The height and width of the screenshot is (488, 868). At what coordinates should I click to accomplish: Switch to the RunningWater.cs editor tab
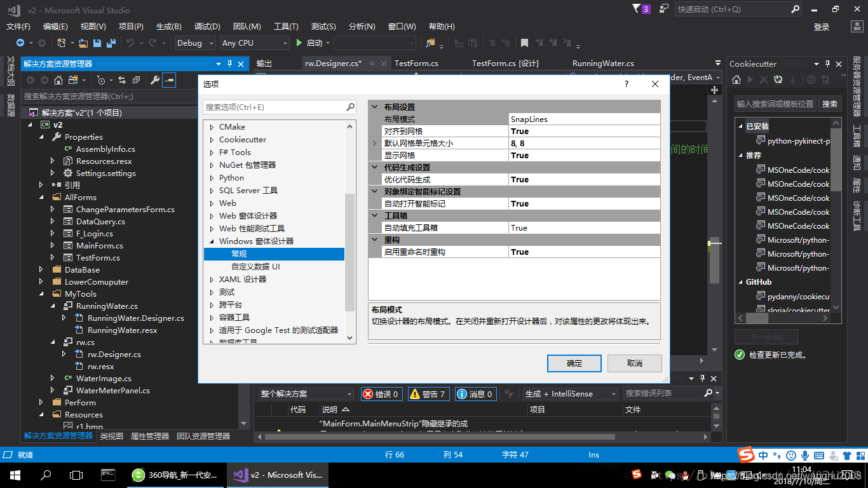pyautogui.click(x=603, y=64)
